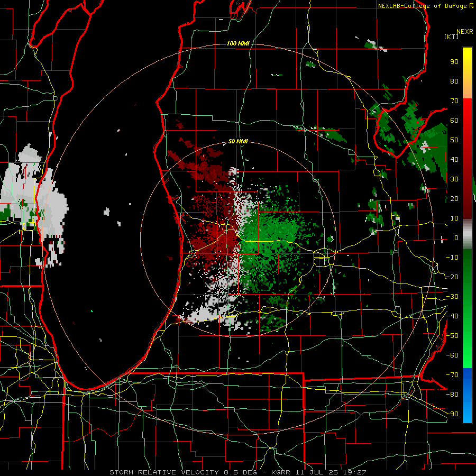Click the "50 NMI" range ring label
The image size is (476, 476).
point(238,141)
